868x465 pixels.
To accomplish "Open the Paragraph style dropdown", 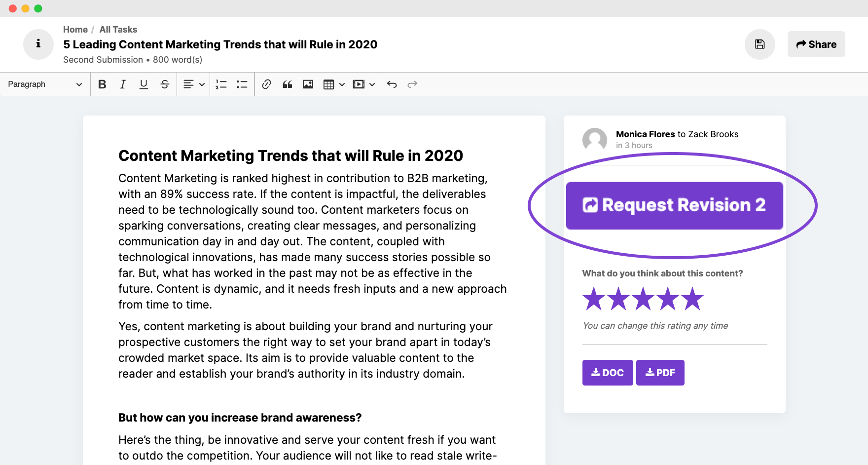I will click(45, 84).
